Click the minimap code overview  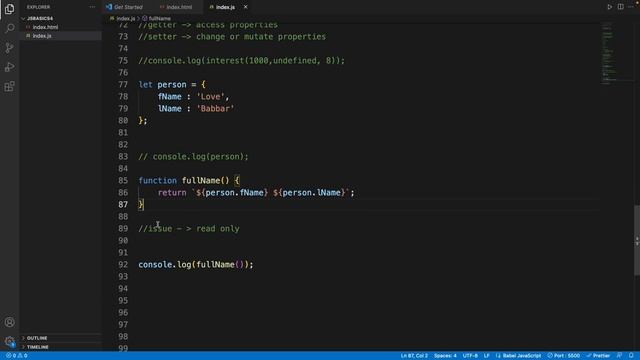(611, 53)
